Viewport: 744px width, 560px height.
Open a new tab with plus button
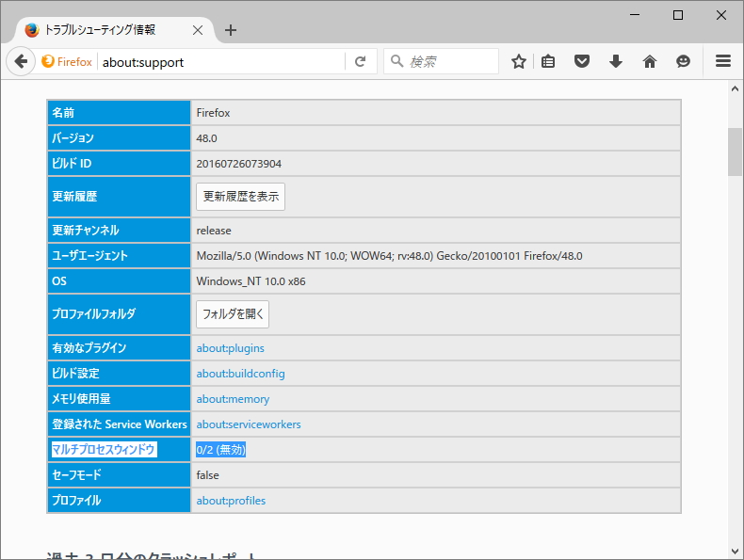coord(231,30)
